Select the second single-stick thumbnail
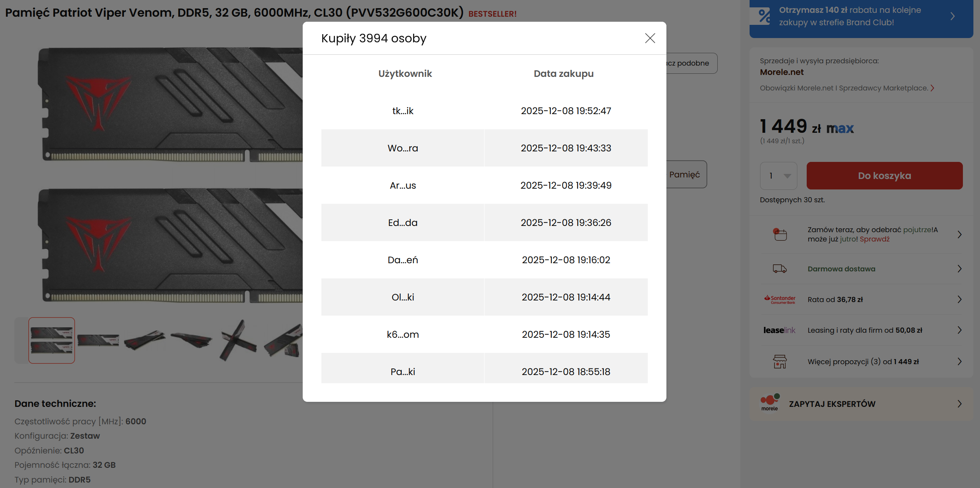The width and height of the screenshot is (980, 488). click(x=98, y=340)
